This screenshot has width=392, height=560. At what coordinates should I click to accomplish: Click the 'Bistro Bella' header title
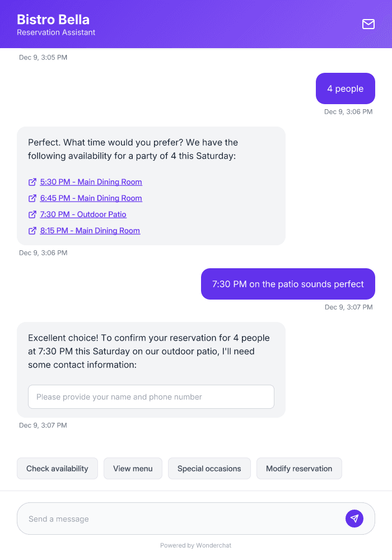pos(53,19)
